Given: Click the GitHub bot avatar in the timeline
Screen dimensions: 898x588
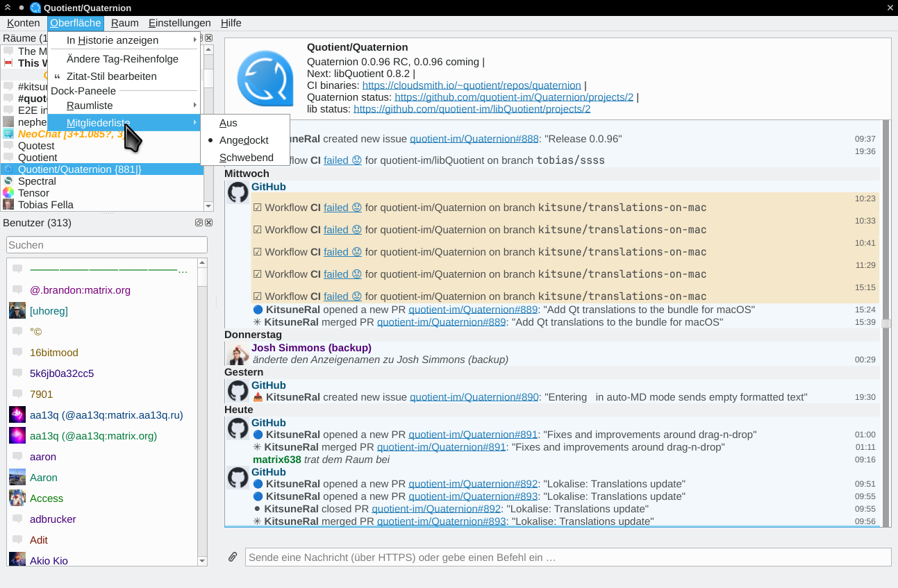Looking at the screenshot, I should click(238, 192).
